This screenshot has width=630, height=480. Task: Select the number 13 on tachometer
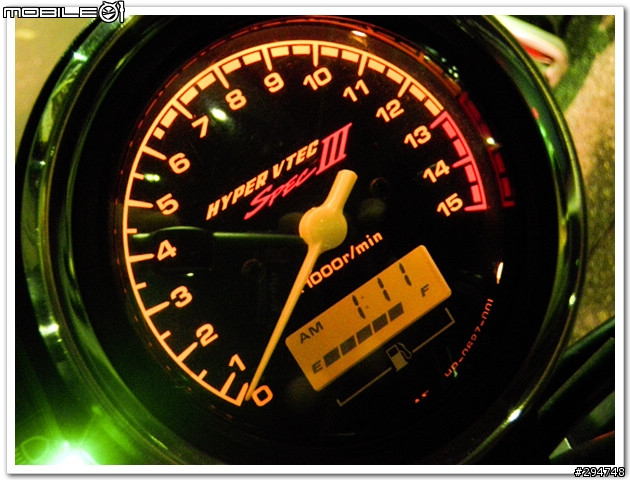tap(417, 137)
